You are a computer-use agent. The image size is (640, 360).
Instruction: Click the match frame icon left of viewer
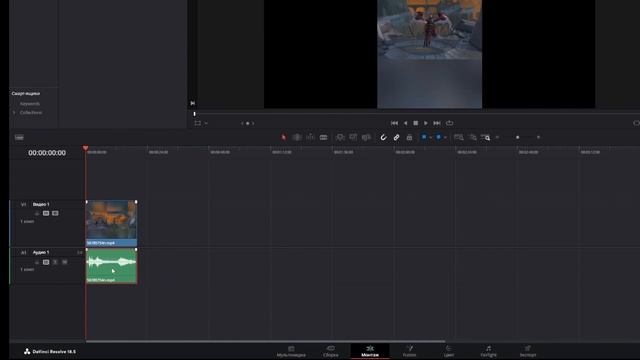pyautogui.click(x=192, y=103)
